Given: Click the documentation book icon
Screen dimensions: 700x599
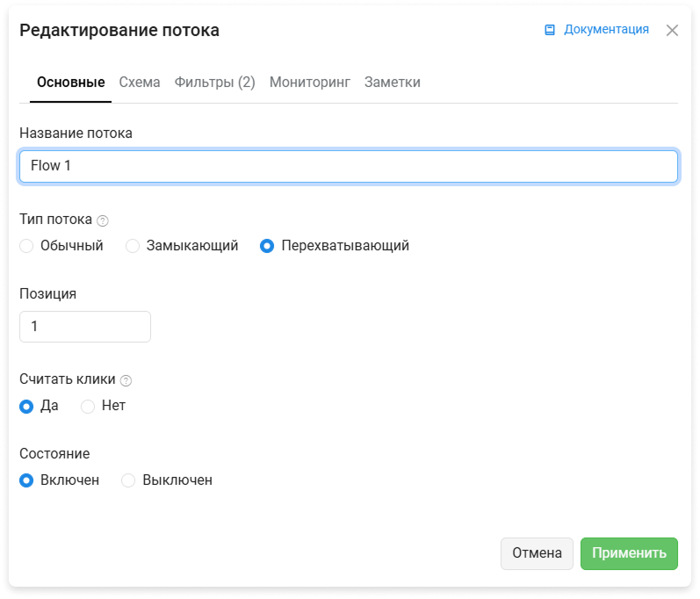Looking at the screenshot, I should click(550, 30).
